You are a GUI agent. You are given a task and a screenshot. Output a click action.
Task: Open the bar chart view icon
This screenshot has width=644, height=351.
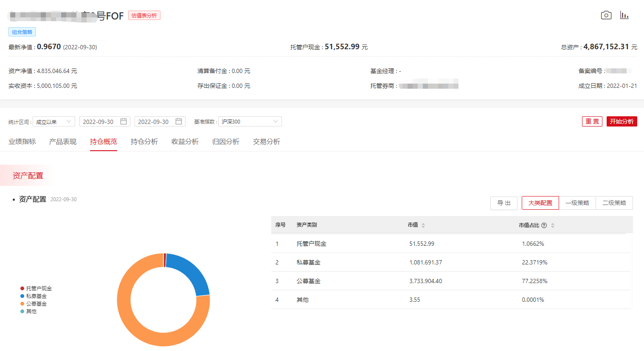[624, 15]
